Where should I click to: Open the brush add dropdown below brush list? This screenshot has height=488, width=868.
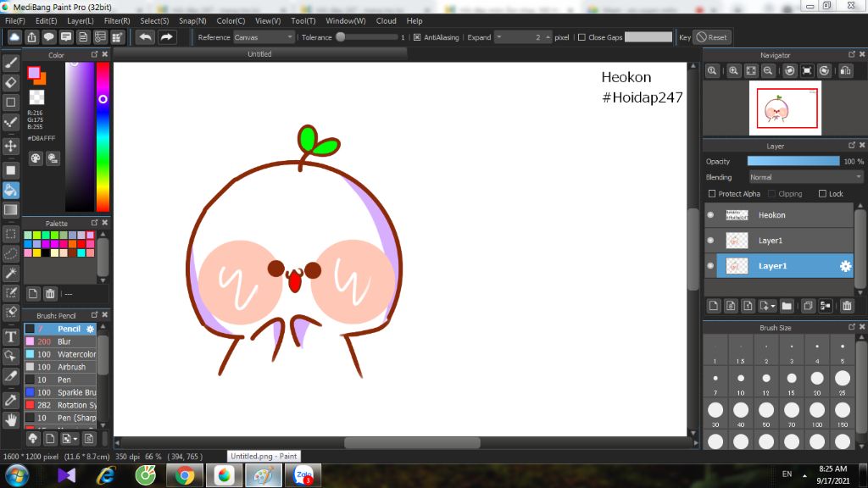coord(70,439)
